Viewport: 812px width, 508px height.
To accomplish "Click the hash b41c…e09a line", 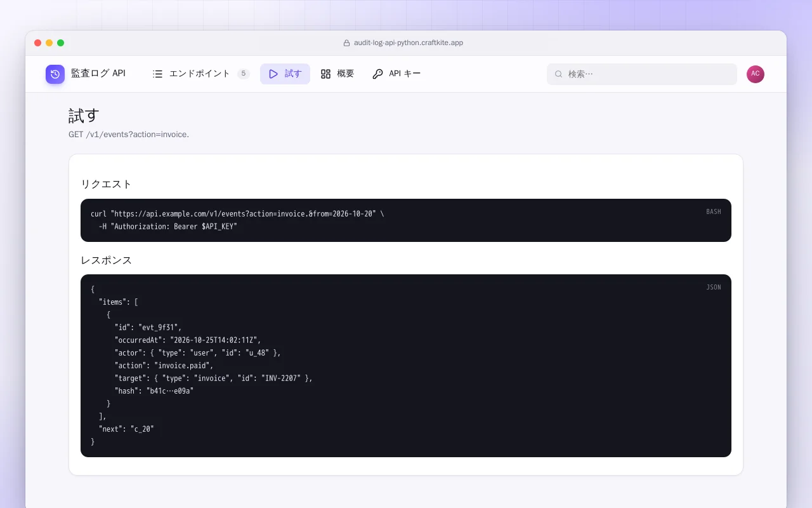I will 154,391.
